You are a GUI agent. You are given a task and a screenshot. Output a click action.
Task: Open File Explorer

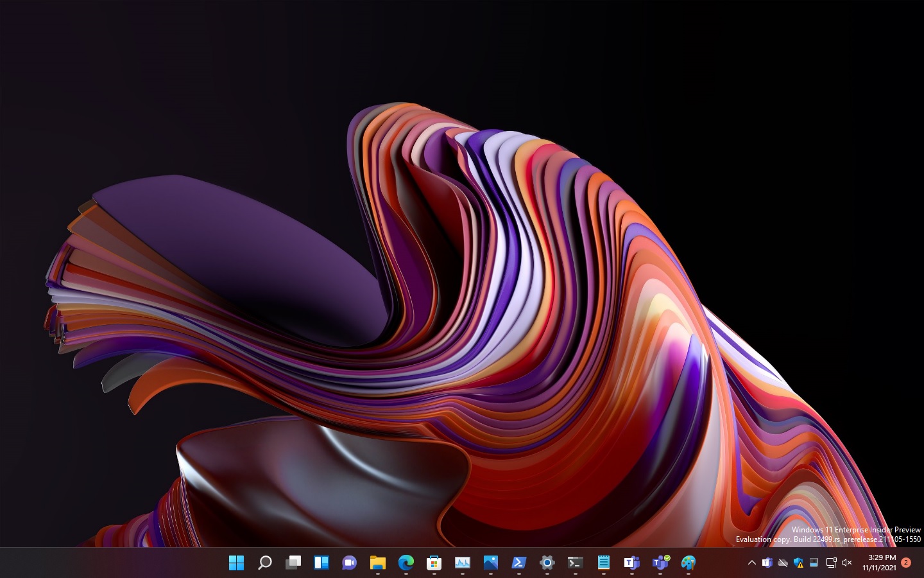(x=377, y=563)
